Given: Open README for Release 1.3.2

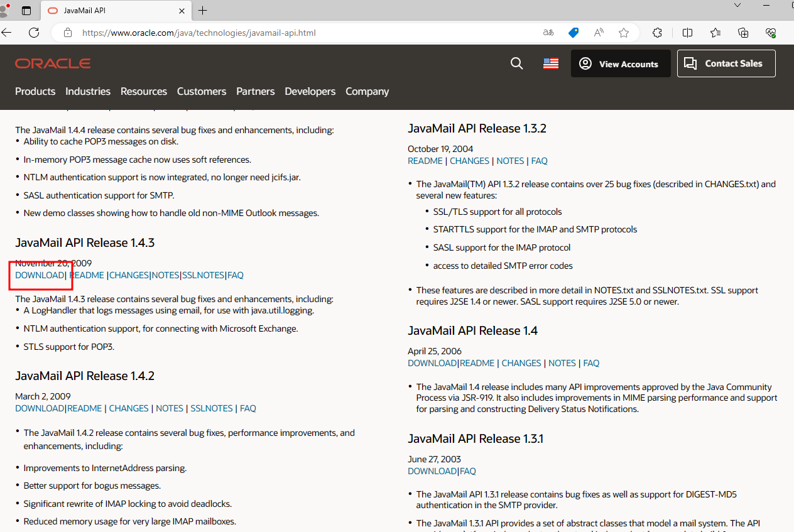Looking at the screenshot, I should coord(425,161).
